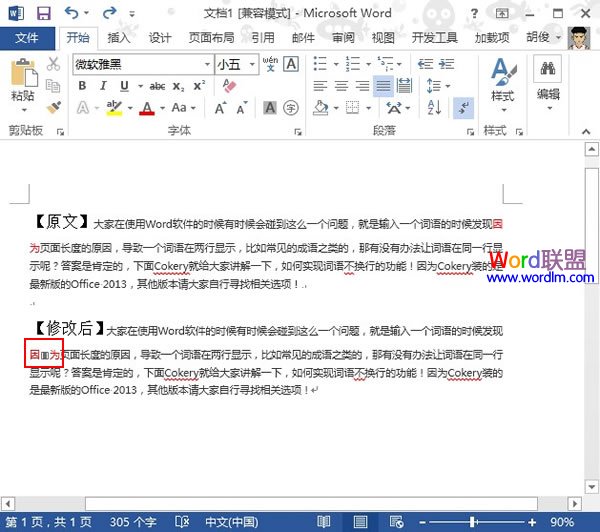This screenshot has width=600, height=532.
Task: Click the zoom slider in status bar
Action: tap(472, 522)
